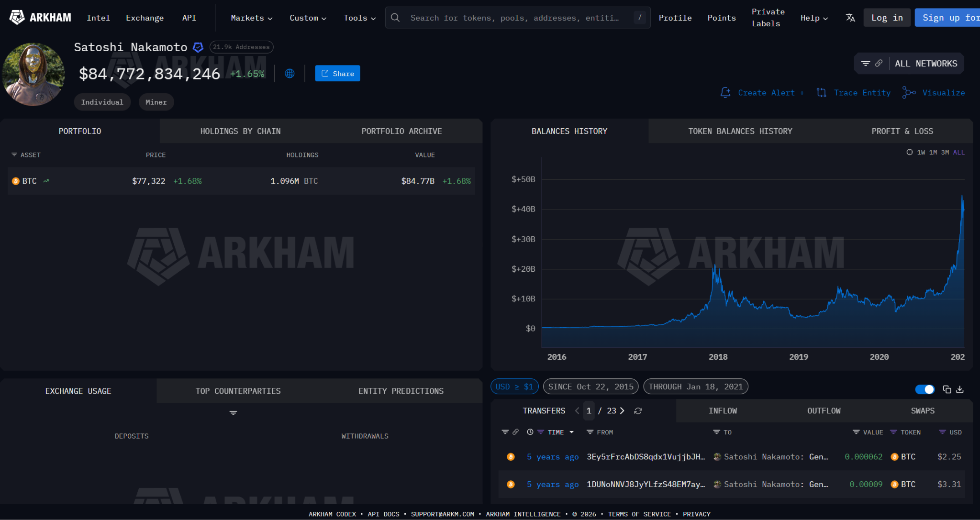This screenshot has width=980, height=520.
Task: Switch to Entity Predictions tab
Action: coord(401,391)
